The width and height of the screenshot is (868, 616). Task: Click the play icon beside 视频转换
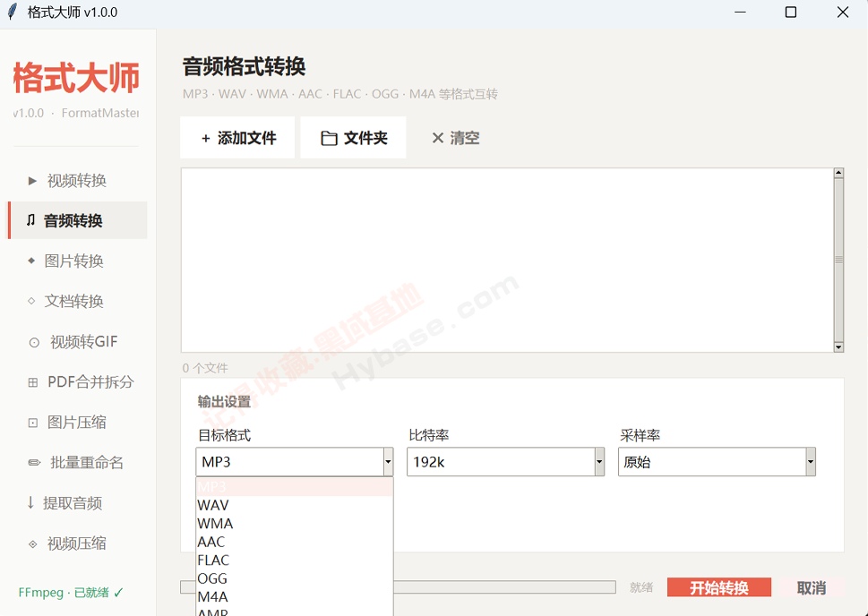point(32,181)
